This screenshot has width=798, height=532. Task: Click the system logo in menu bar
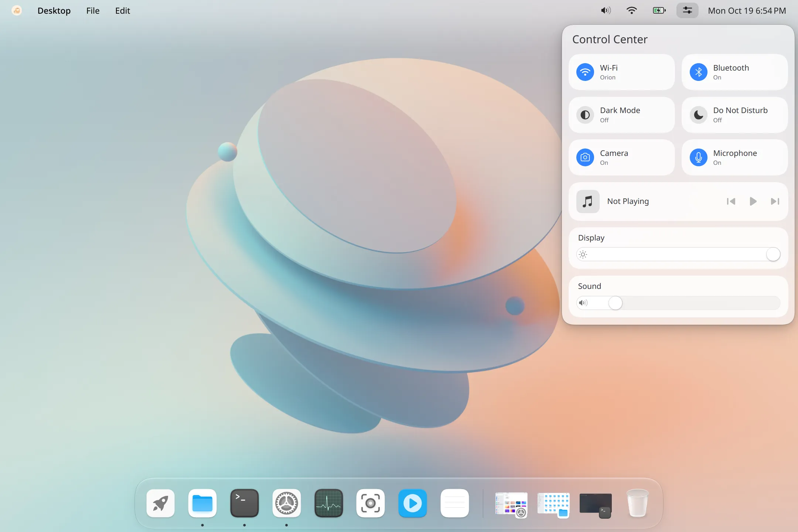[x=17, y=10]
